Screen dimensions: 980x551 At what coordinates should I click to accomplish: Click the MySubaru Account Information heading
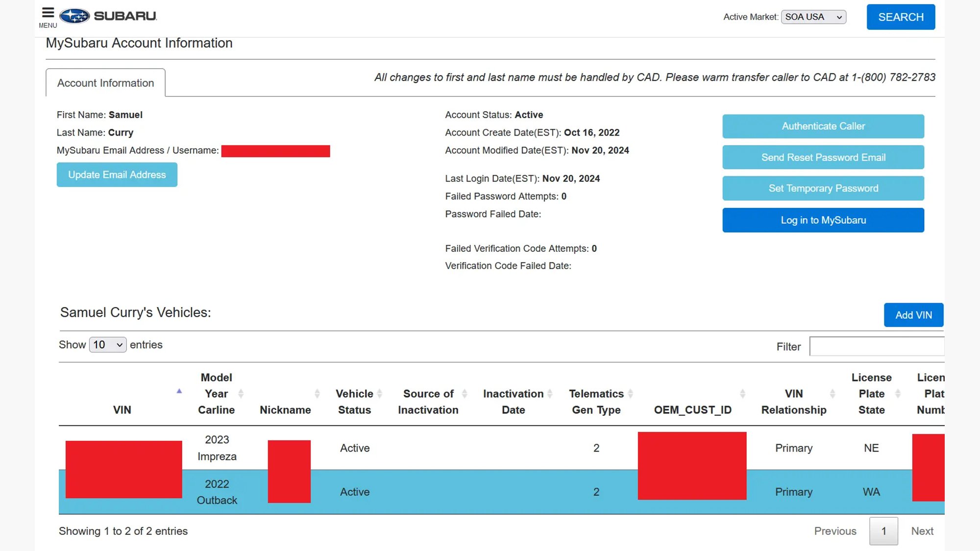click(x=139, y=43)
